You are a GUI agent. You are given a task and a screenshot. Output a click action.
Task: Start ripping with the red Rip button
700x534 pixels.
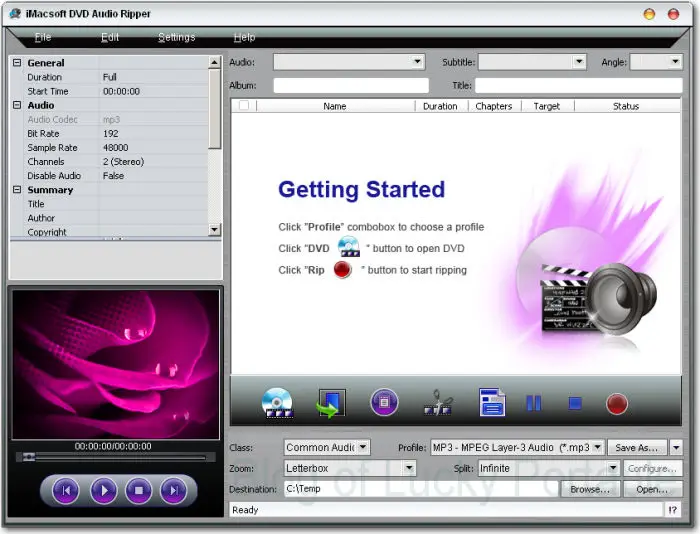pyautogui.click(x=617, y=404)
